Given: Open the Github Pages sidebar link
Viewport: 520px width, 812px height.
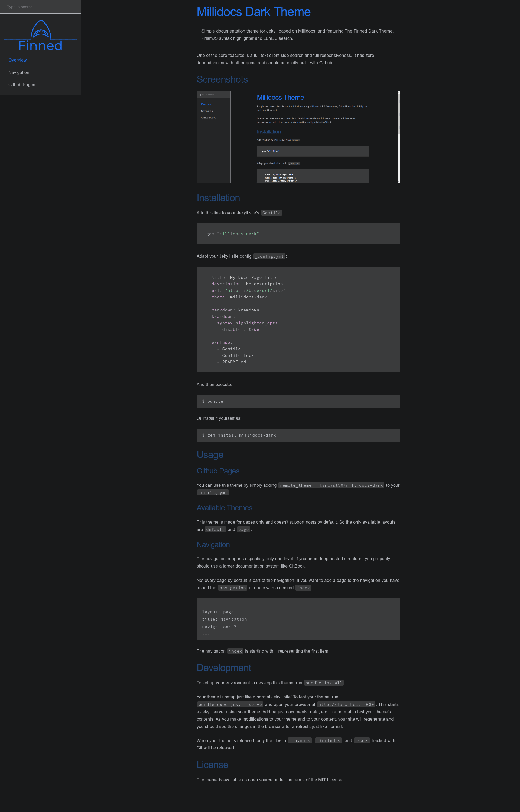Looking at the screenshot, I should click(22, 85).
